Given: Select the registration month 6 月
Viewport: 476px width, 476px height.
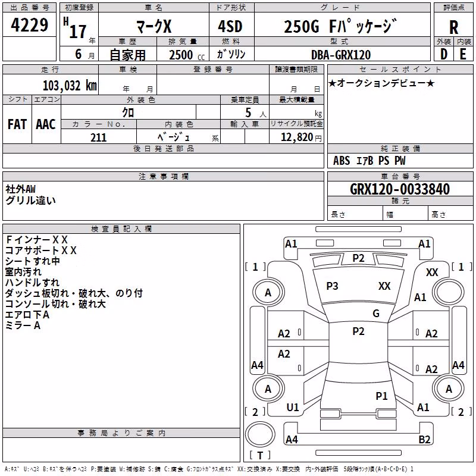Looking at the screenshot, I should [x=84, y=55].
